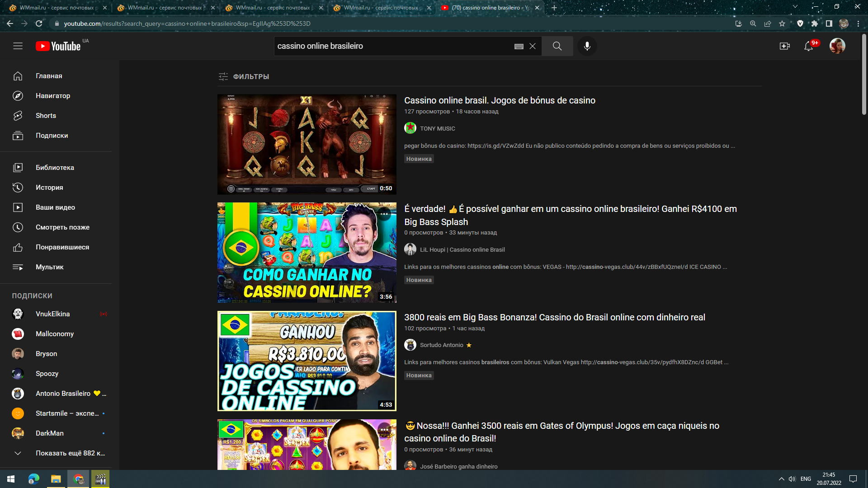Open TONY MUSIC channel

click(437, 129)
